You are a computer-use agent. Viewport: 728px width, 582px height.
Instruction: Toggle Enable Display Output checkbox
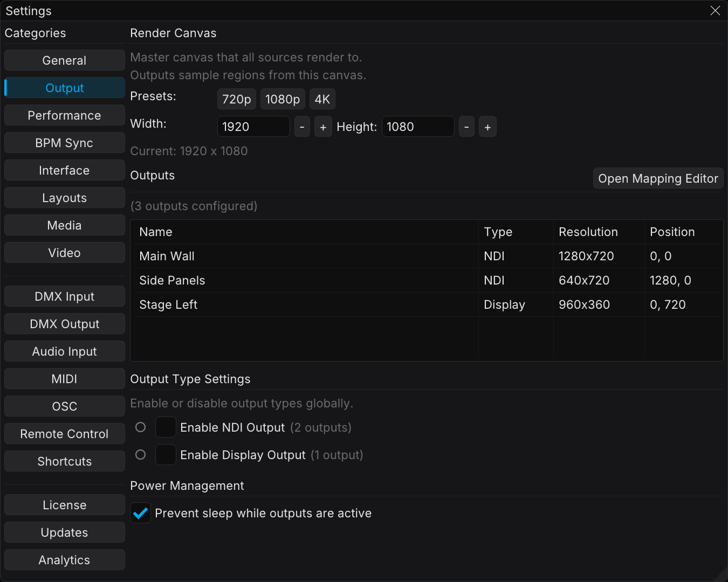click(x=166, y=455)
